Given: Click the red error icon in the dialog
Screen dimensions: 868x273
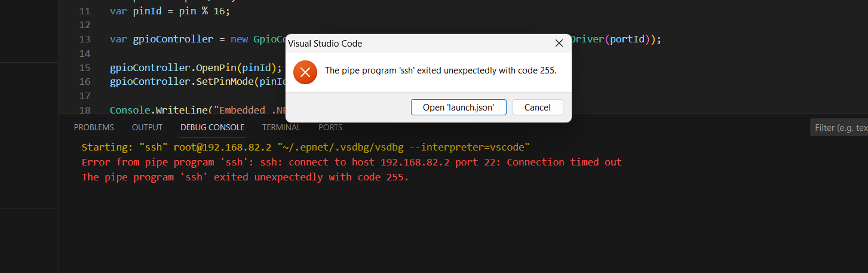Looking at the screenshot, I should 305,72.
